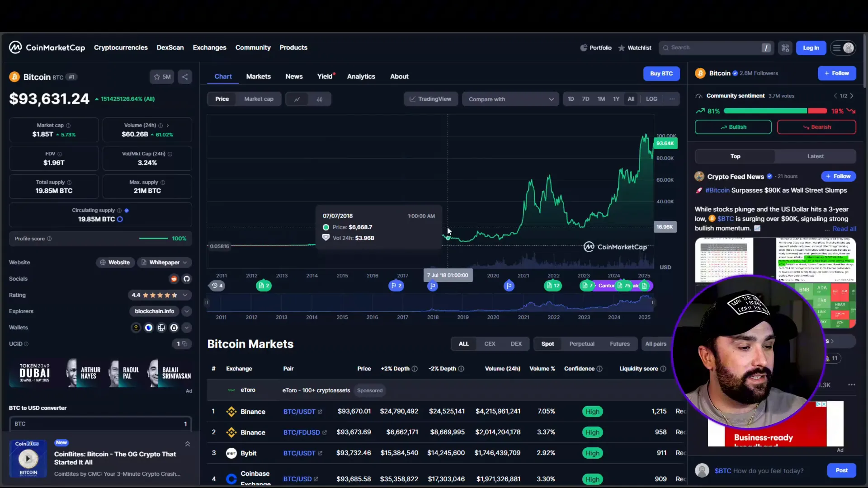868x488 pixels.
Task: Filter markets by CEX
Action: tap(490, 344)
